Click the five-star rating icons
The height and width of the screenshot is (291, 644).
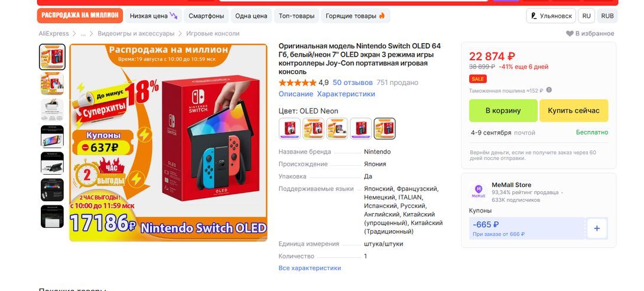[297, 83]
